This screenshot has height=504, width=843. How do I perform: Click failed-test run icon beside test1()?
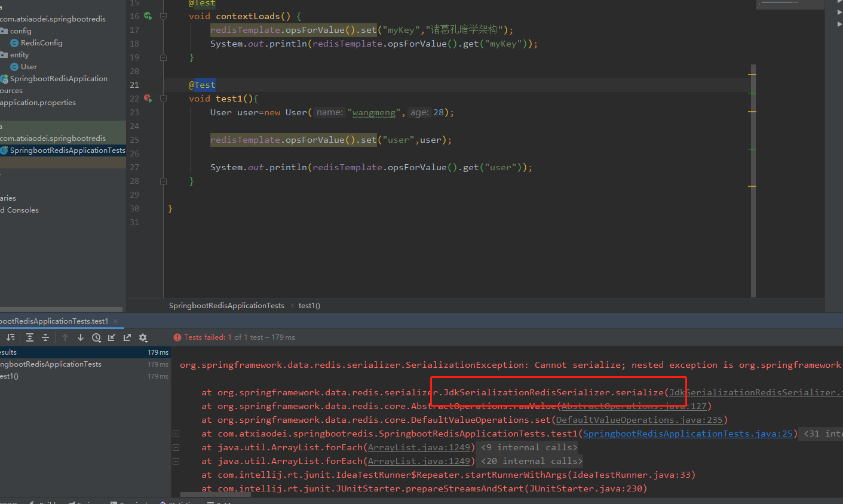[x=148, y=99]
